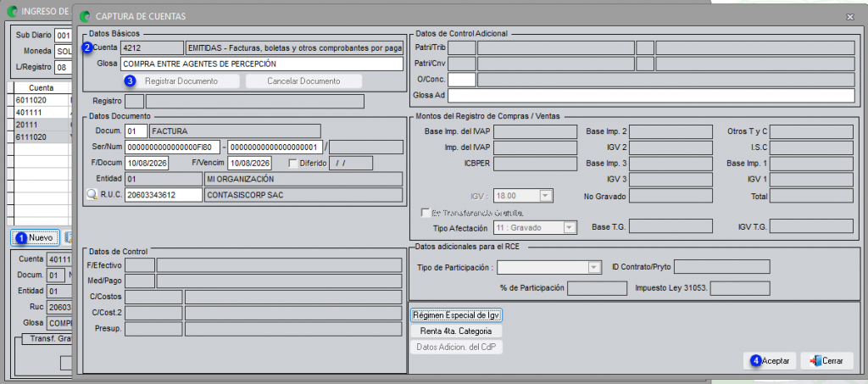Click the Otros T y C field

[x=811, y=131]
